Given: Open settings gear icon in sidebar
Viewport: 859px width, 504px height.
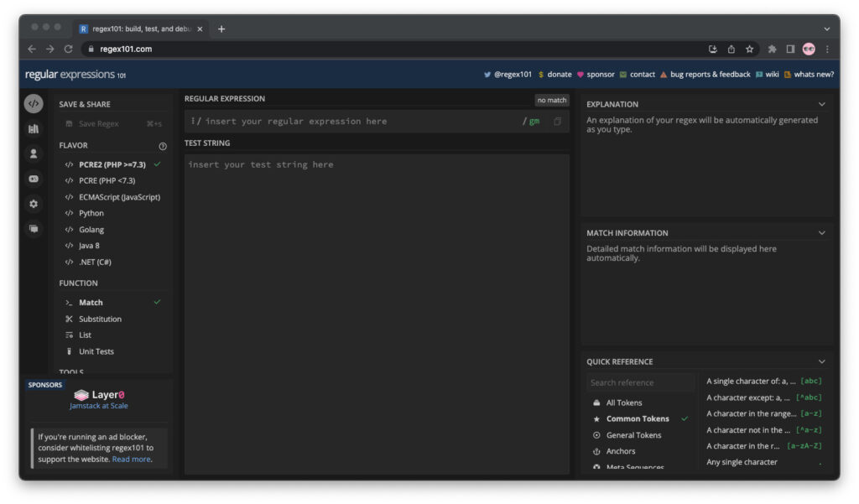Looking at the screenshot, I should tap(34, 204).
